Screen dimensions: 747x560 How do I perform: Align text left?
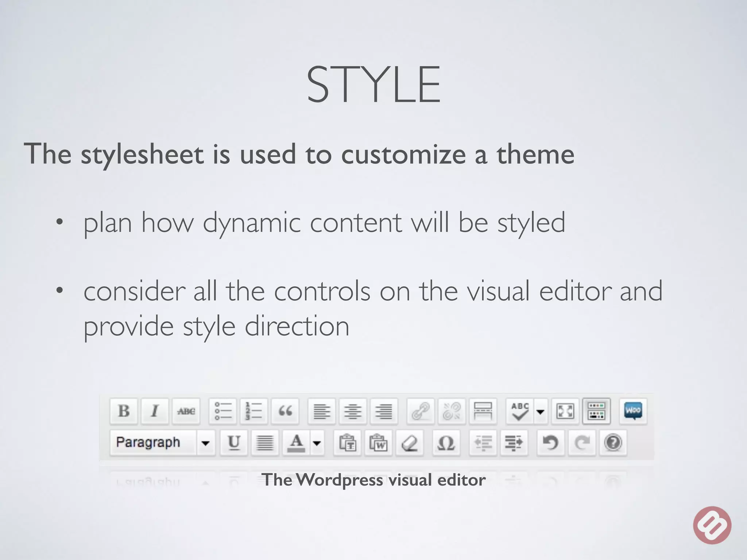[x=322, y=411]
